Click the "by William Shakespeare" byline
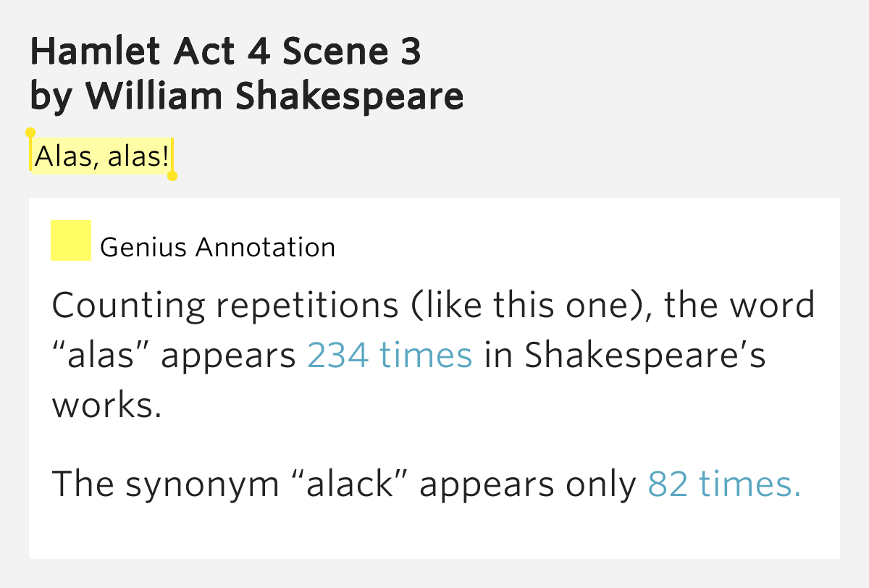This screenshot has height=588, width=869. pyautogui.click(x=247, y=96)
